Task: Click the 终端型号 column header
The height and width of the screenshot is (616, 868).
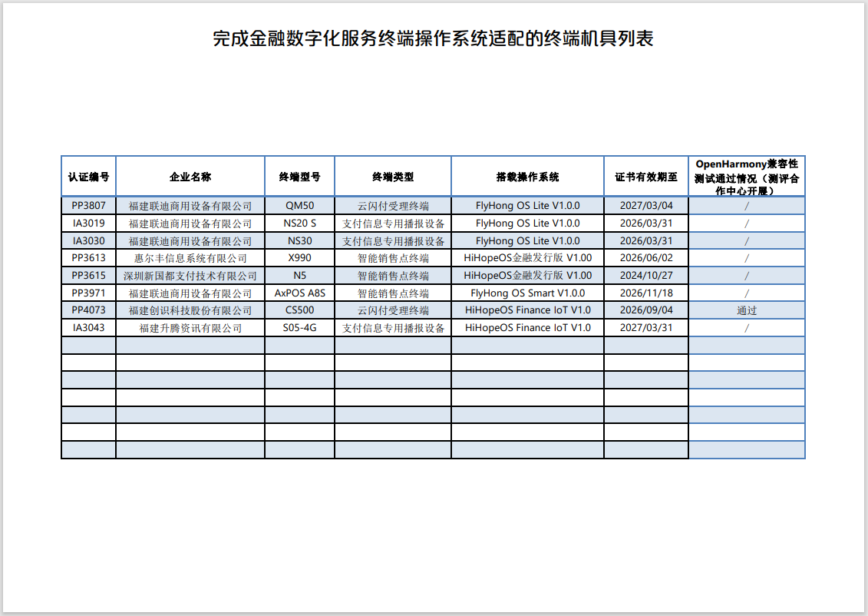Action: coord(299,177)
